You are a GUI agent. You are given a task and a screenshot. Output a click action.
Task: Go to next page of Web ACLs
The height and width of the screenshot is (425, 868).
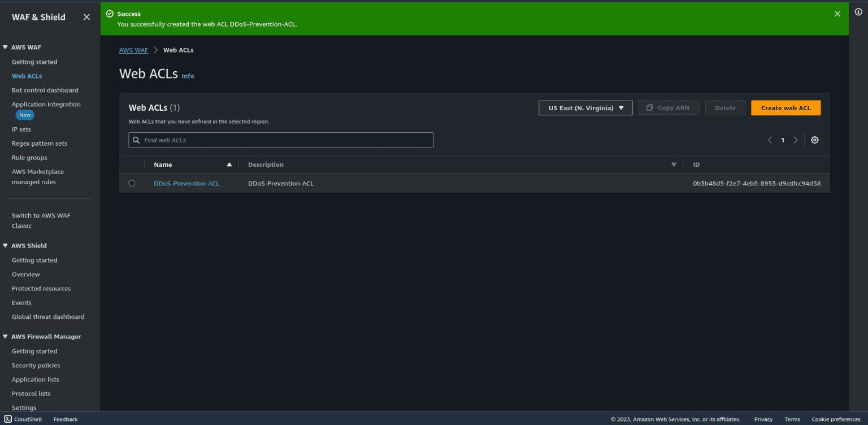pyautogui.click(x=796, y=140)
